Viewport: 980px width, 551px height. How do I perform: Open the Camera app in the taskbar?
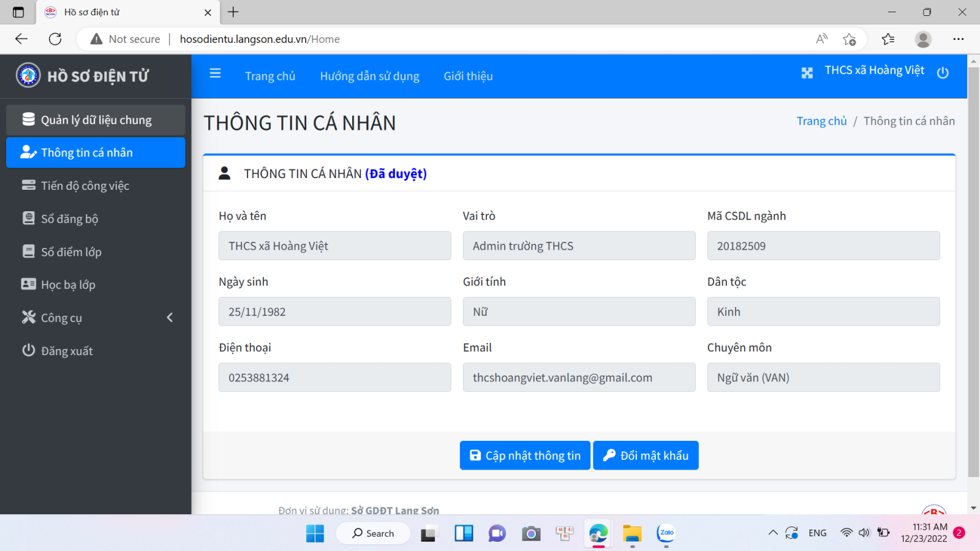531,534
